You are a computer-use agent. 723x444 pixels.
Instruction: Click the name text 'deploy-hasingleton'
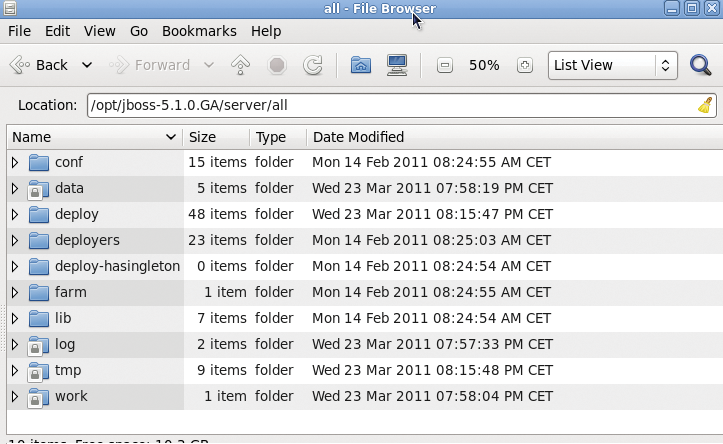point(118,266)
